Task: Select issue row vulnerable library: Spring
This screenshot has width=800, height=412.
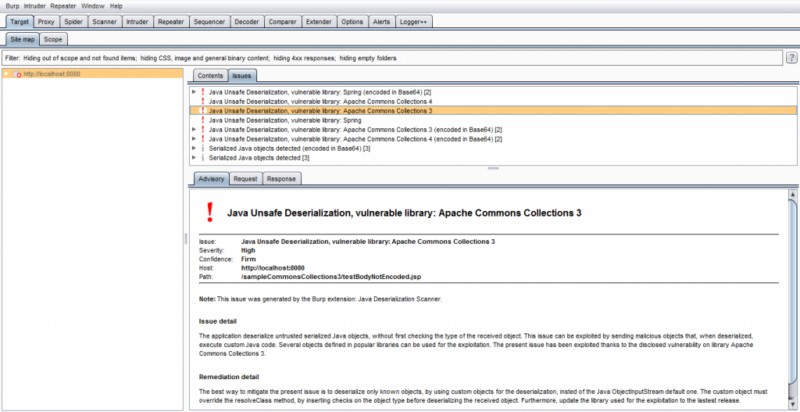Action: [493, 120]
